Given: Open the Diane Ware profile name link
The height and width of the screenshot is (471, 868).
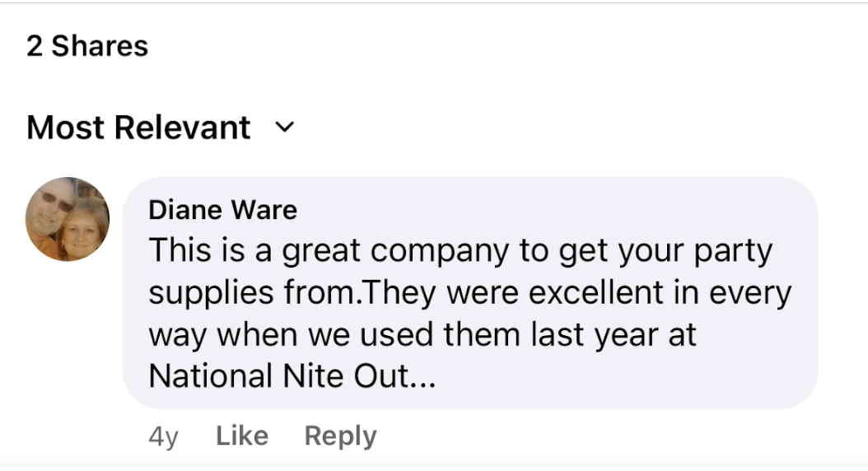Looking at the screenshot, I should [222, 210].
